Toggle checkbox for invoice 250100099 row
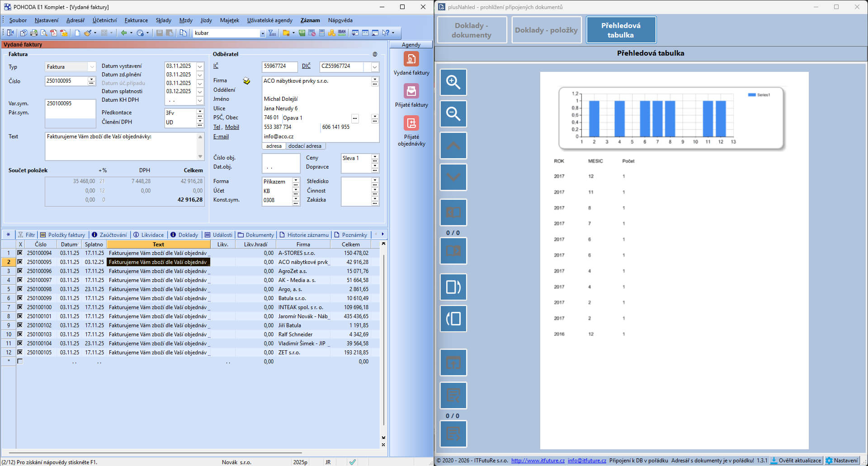This screenshot has height=466, width=868. (20, 298)
